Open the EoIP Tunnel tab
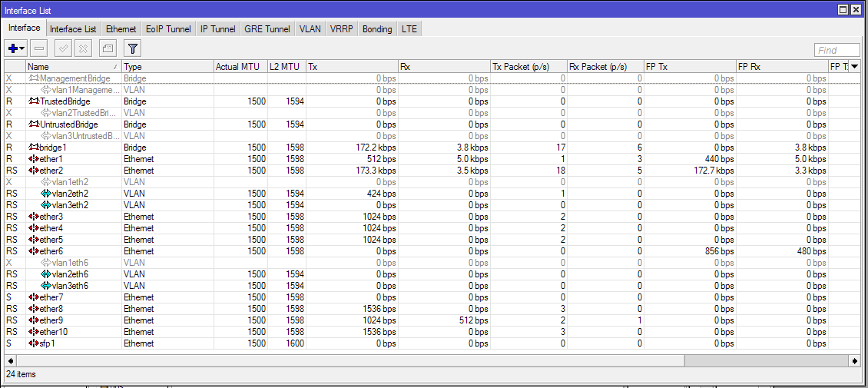 (168, 29)
